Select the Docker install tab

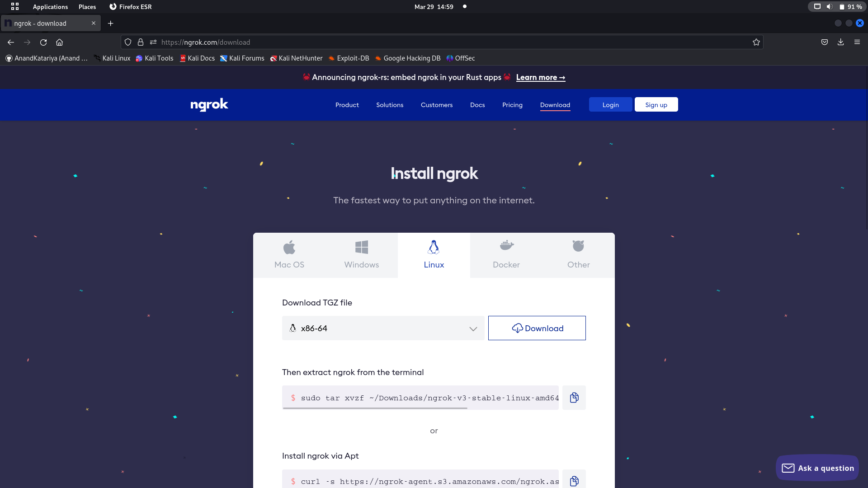(x=506, y=255)
